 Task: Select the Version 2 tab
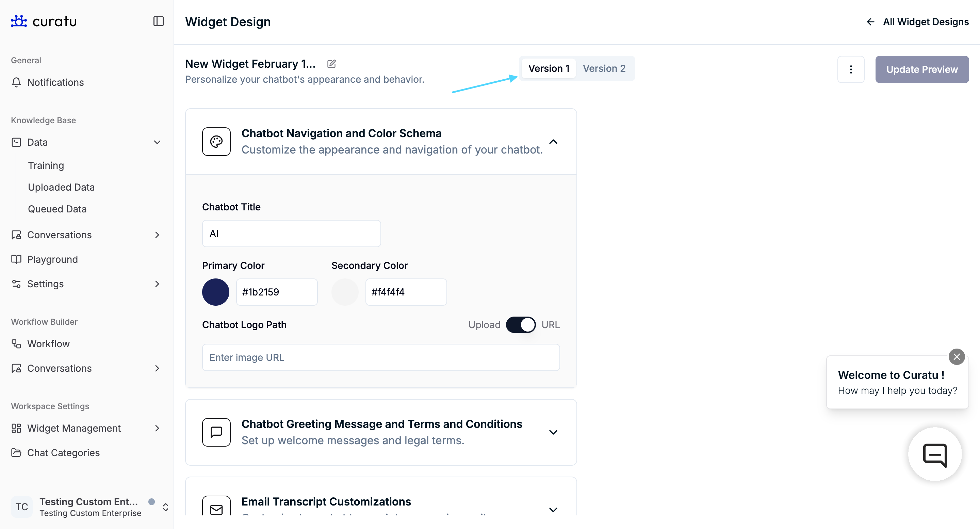click(x=604, y=68)
